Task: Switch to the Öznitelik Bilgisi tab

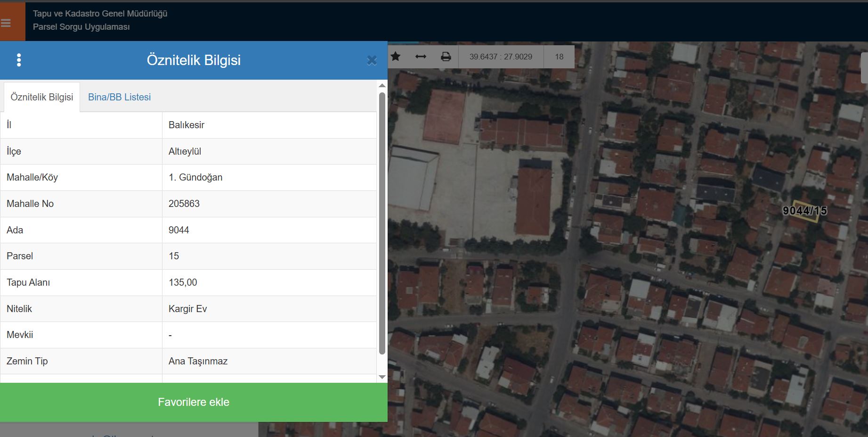Action: coord(42,97)
